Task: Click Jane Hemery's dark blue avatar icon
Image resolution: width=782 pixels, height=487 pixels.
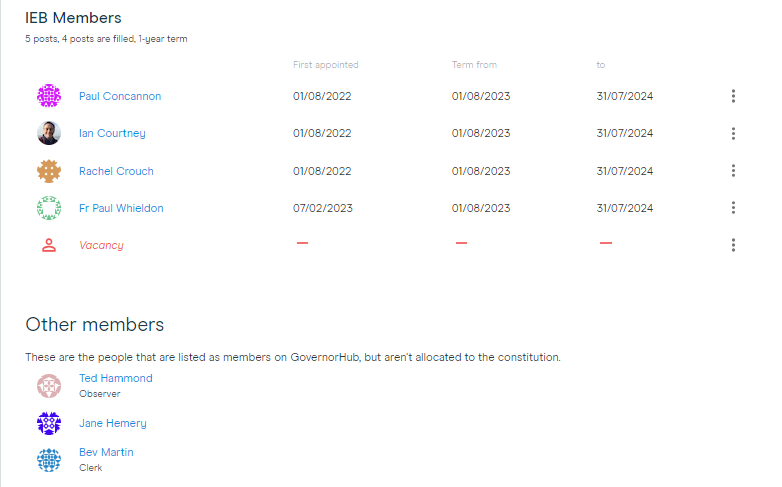Action: tap(49, 424)
